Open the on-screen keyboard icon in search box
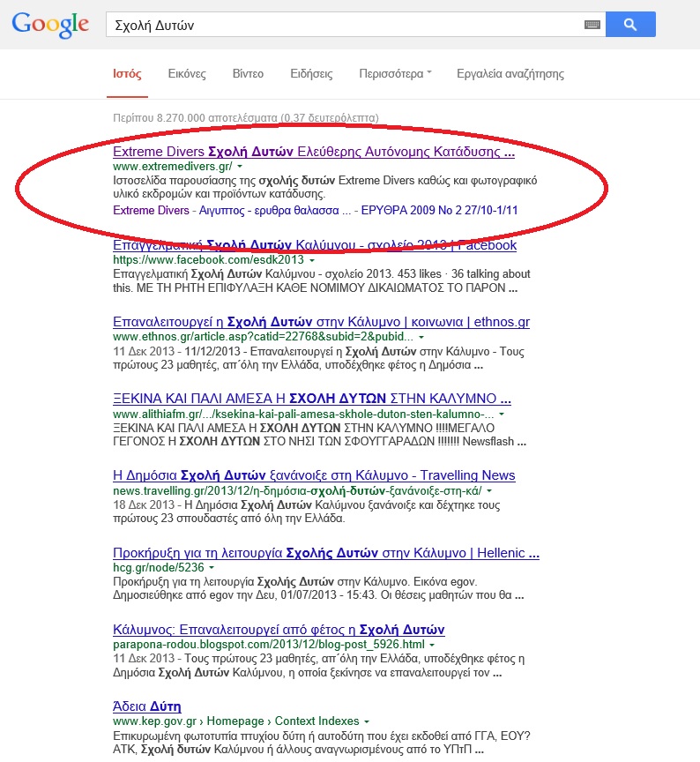Viewport: 700px width, 762px height. pos(592,25)
